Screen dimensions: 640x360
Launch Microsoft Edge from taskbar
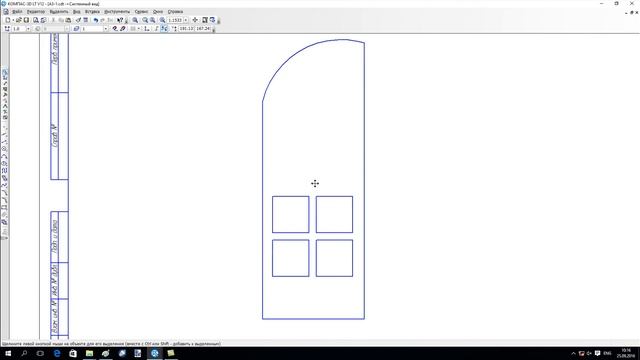click(x=57, y=353)
